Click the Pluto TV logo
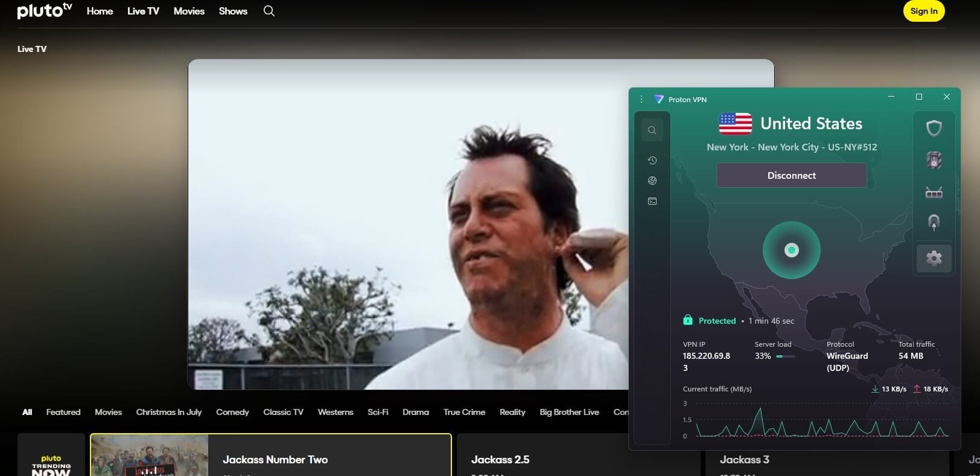The image size is (980, 476). coord(45,10)
